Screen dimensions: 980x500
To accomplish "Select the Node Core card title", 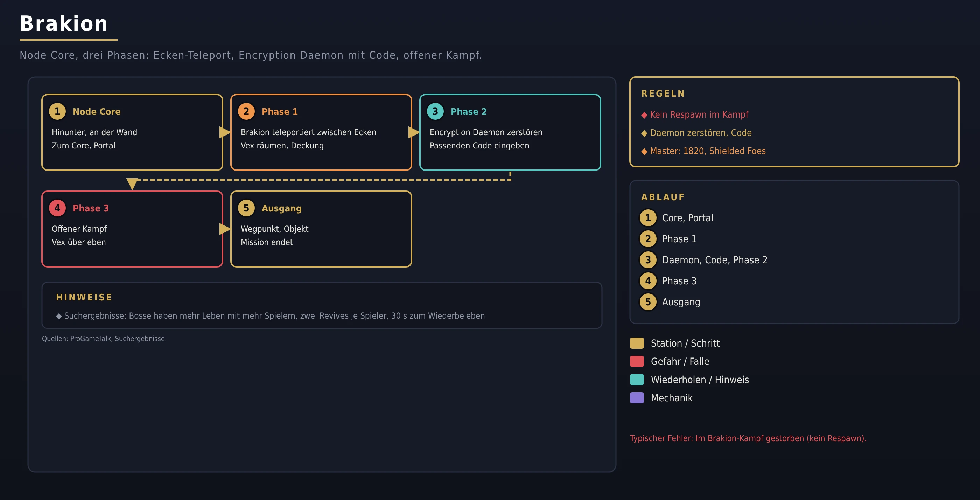I will [x=97, y=111].
